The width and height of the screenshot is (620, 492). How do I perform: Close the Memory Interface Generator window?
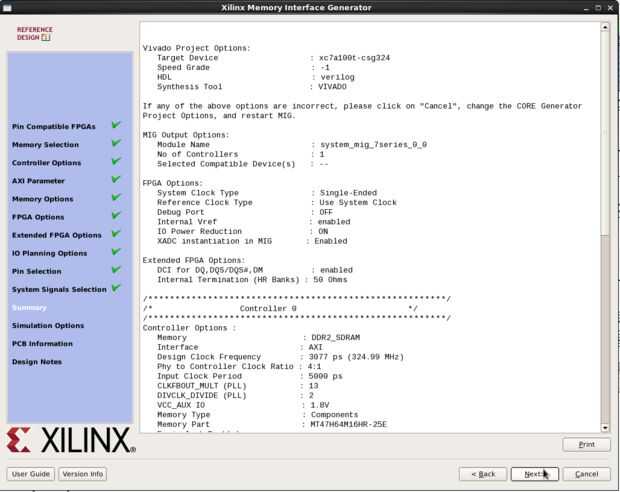tap(611, 8)
